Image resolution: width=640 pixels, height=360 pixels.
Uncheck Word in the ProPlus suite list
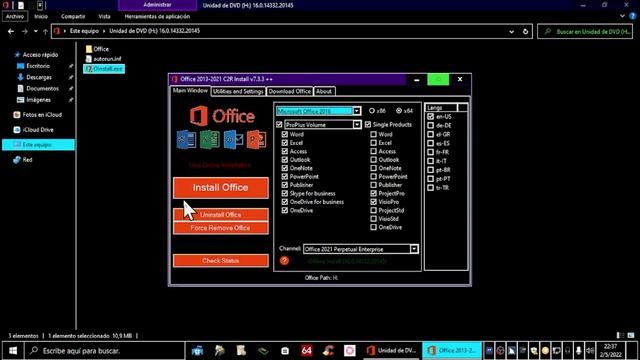tap(285, 134)
